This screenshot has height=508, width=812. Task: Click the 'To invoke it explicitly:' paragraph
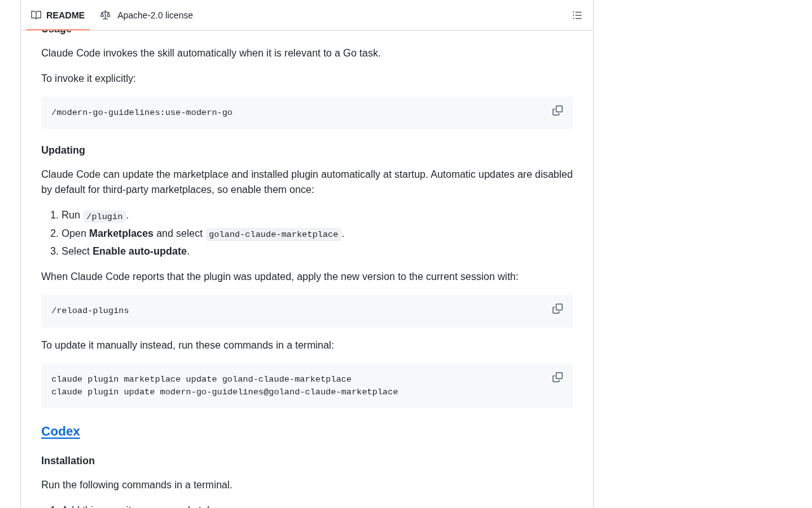point(89,79)
